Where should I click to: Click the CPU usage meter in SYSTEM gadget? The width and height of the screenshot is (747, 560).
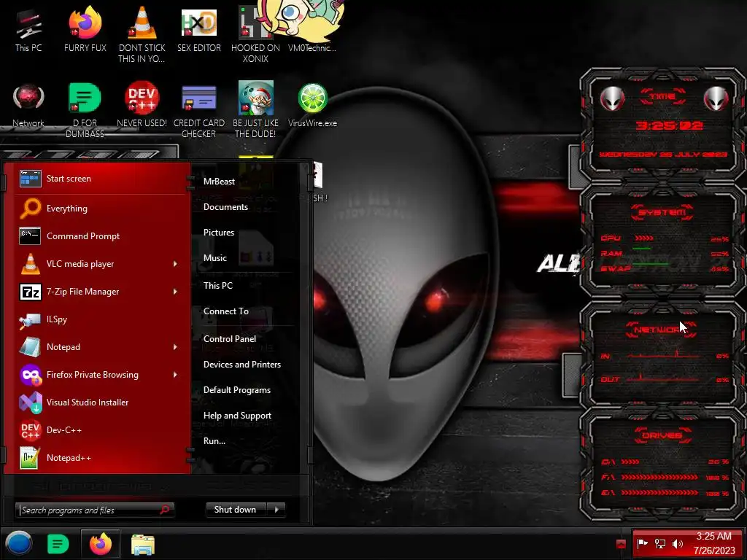point(664,238)
